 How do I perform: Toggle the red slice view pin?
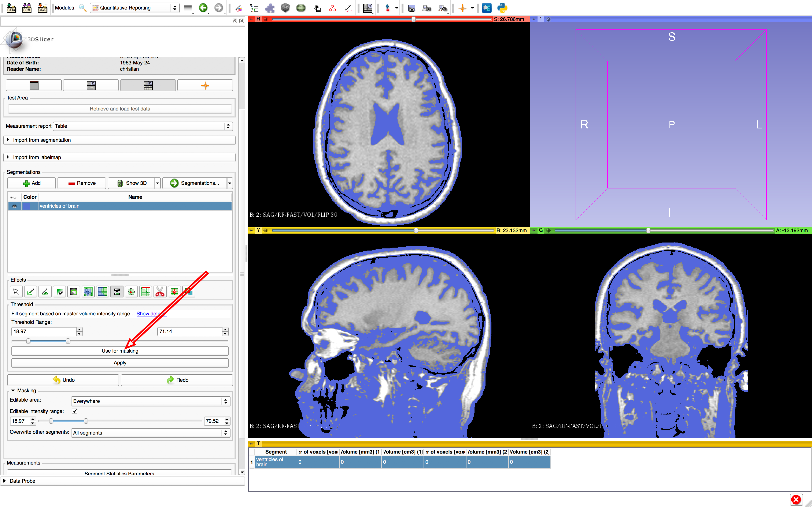(x=251, y=19)
